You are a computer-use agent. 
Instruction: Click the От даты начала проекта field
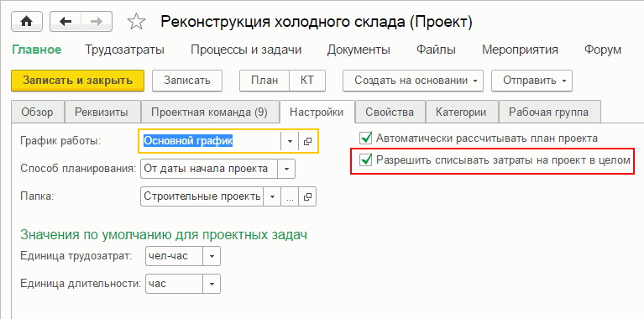tap(209, 169)
